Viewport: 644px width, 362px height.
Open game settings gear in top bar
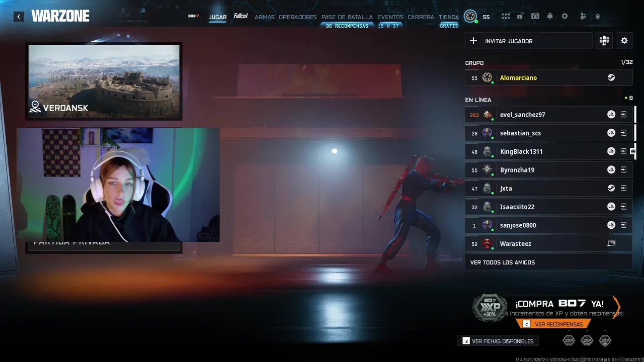tap(565, 17)
